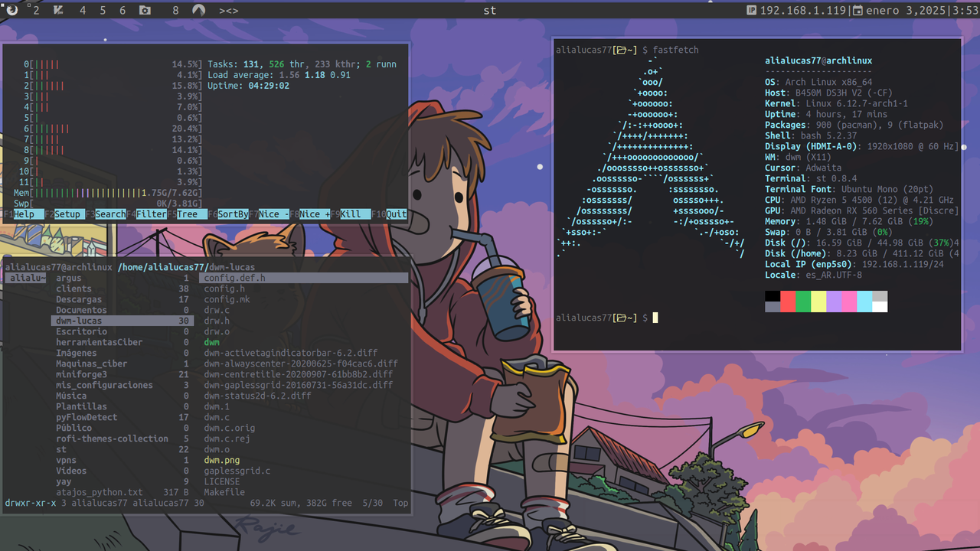Click the red swatch in the fastfetch palette
The height and width of the screenshot is (551, 980).
(x=788, y=302)
